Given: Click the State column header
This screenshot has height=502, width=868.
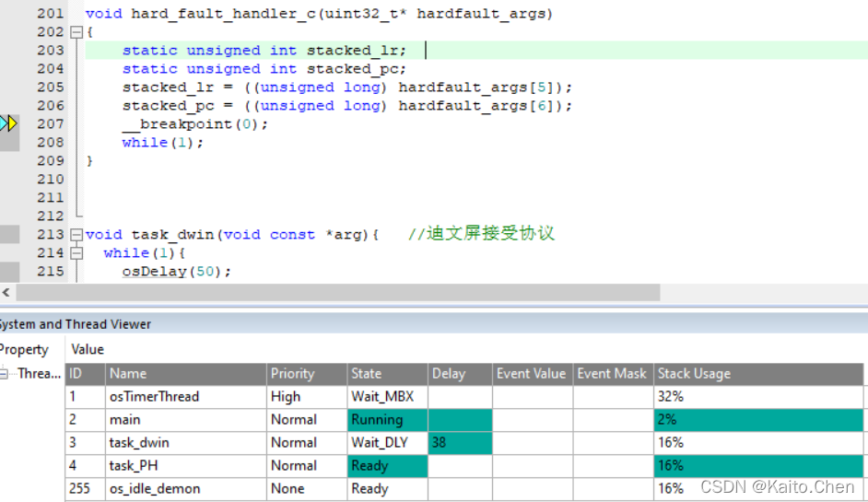Looking at the screenshot, I should [x=388, y=374].
